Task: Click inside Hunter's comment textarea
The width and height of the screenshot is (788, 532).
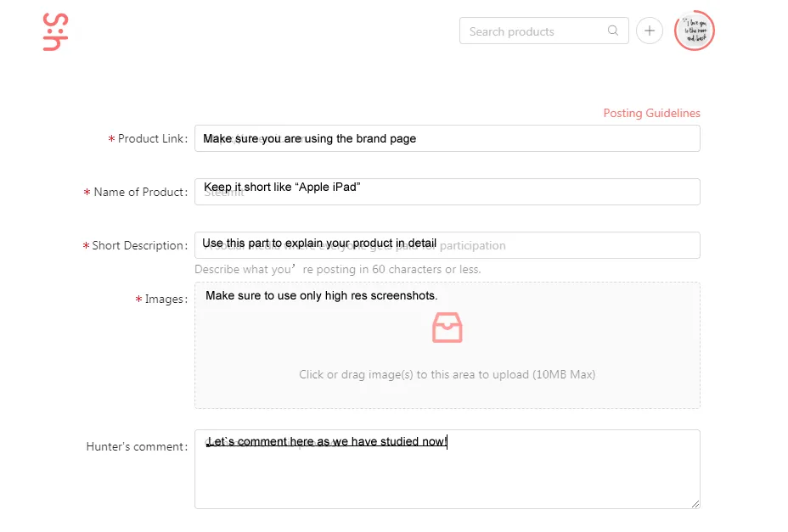Action: pyautogui.click(x=447, y=475)
